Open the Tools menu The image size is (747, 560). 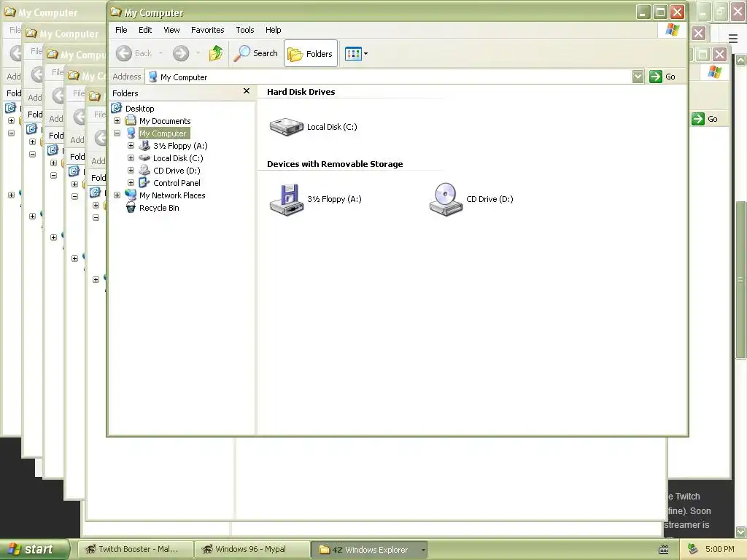[x=245, y=29]
